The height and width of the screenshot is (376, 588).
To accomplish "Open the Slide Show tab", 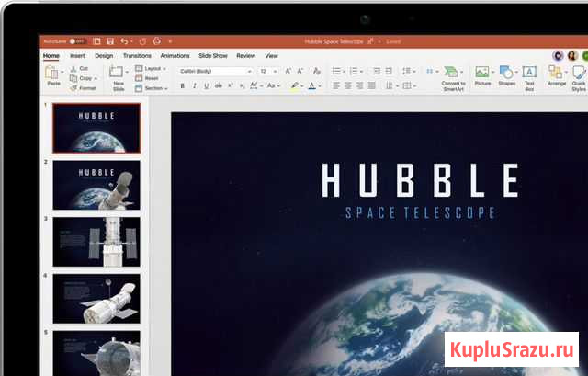I will click(213, 56).
